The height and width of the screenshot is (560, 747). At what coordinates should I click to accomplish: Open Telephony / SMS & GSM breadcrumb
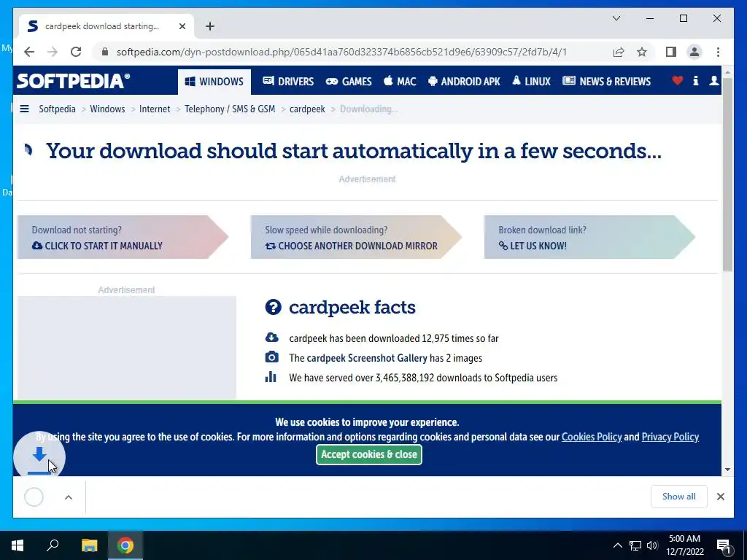click(230, 109)
